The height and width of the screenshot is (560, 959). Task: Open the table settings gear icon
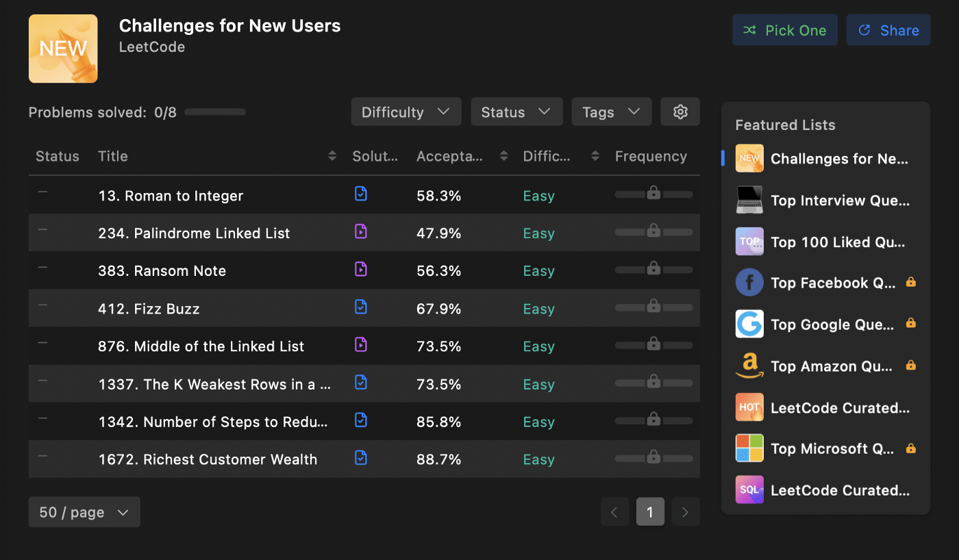(x=680, y=112)
